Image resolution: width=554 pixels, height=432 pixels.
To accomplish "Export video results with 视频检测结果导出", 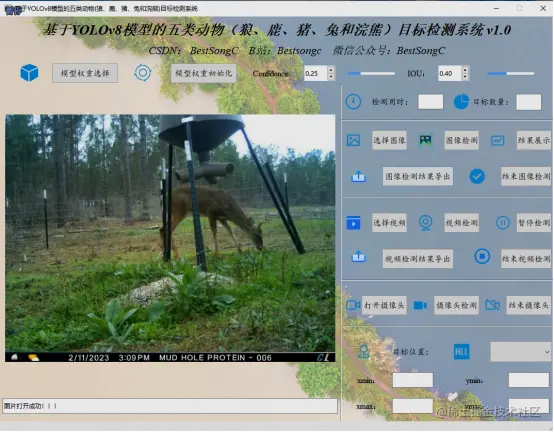I will coord(418,259).
